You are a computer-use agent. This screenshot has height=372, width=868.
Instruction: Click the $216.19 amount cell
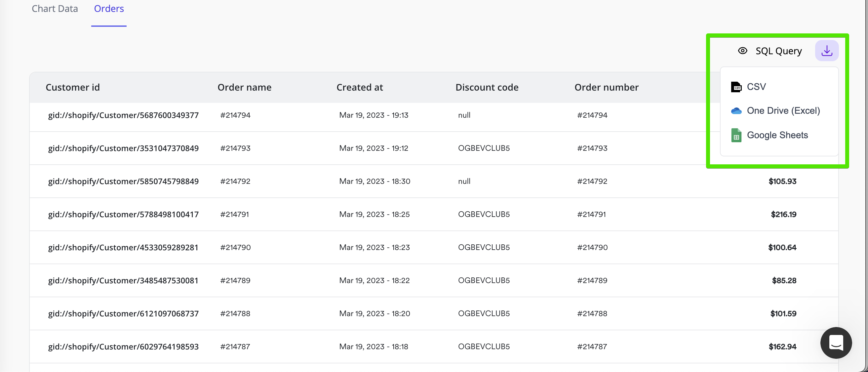(783, 214)
